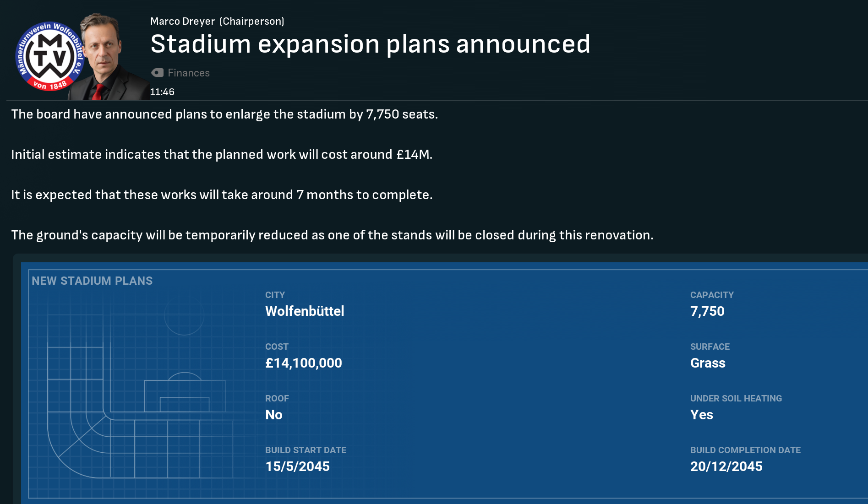
Task: Click the NEW STADIUM PLANS heading
Action: click(x=92, y=281)
